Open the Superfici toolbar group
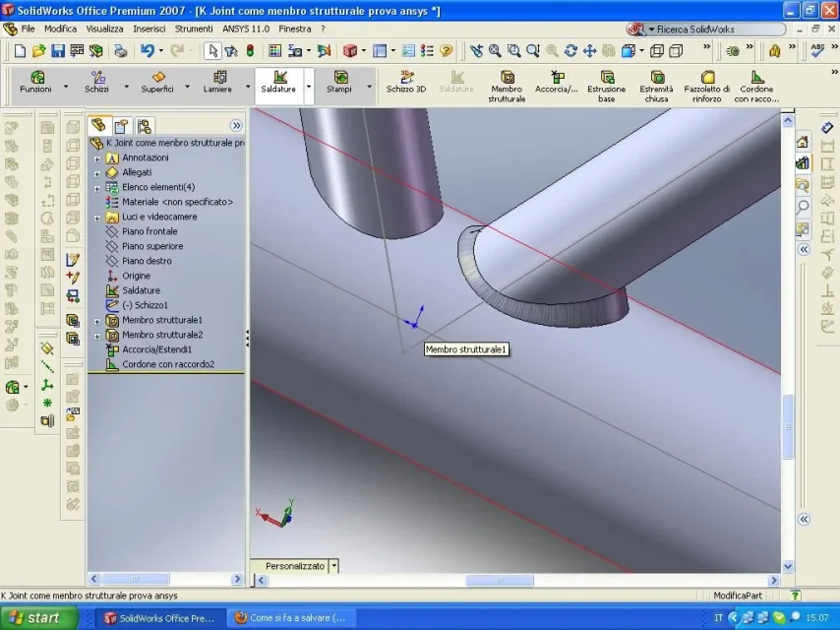The width and height of the screenshot is (840, 630). [x=157, y=82]
